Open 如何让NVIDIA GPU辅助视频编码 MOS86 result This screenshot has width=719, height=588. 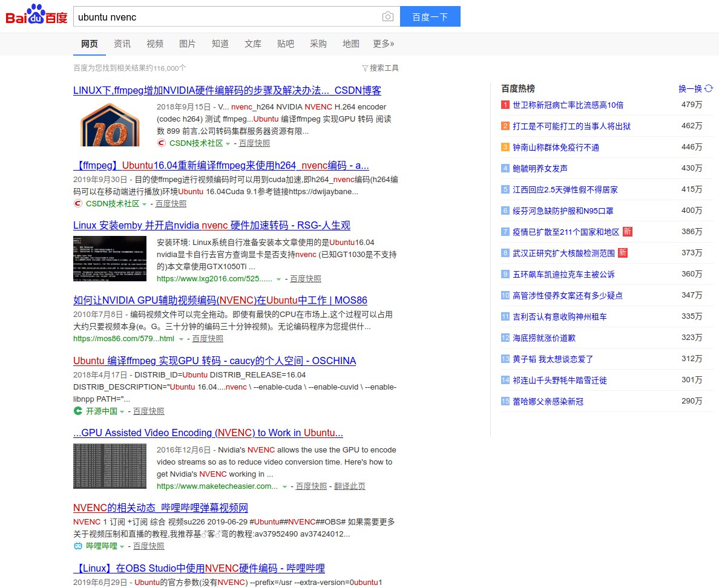pyautogui.click(x=220, y=300)
